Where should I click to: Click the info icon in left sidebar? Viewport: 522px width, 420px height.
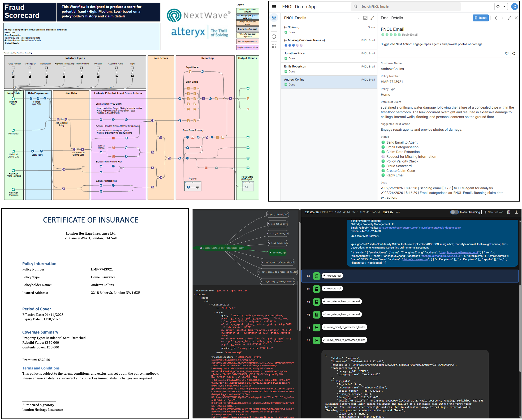pyautogui.click(x=274, y=37)
